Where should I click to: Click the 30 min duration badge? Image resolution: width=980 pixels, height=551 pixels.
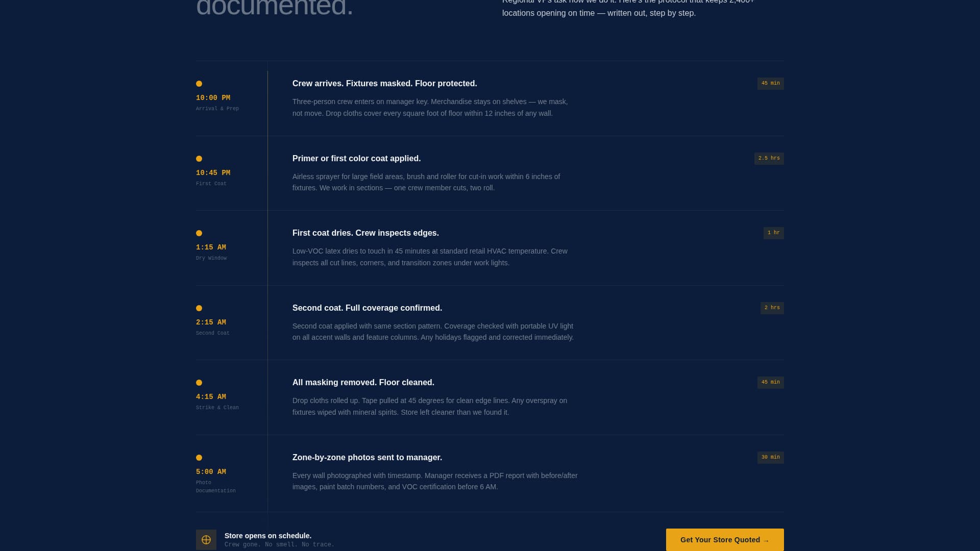coord(771,457)
